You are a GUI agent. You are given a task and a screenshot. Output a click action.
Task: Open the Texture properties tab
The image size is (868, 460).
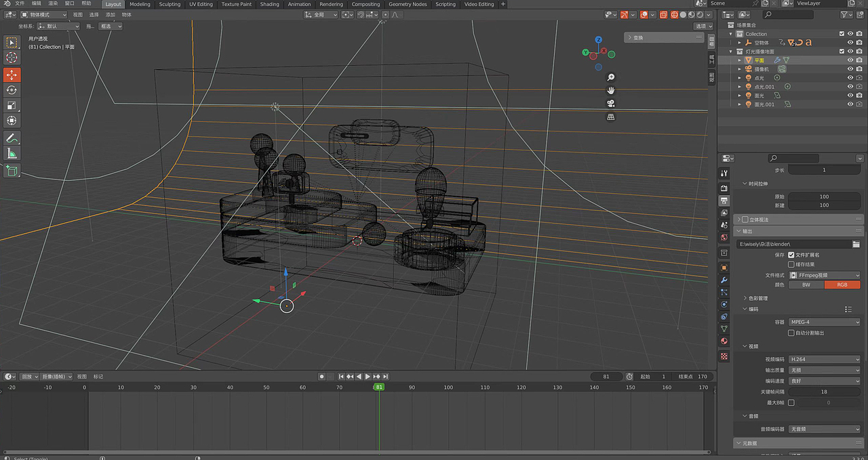coord(724,356)
